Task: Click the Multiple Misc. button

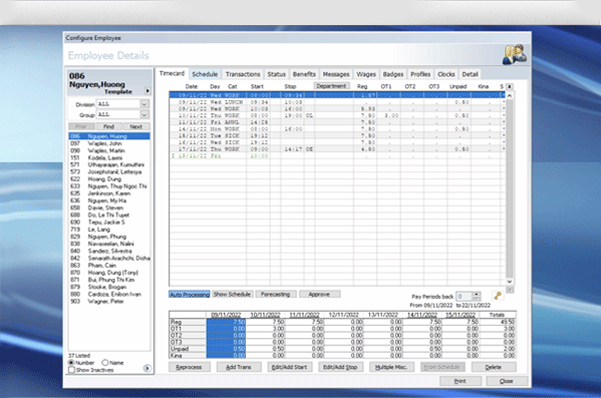Action: [391, 367]
